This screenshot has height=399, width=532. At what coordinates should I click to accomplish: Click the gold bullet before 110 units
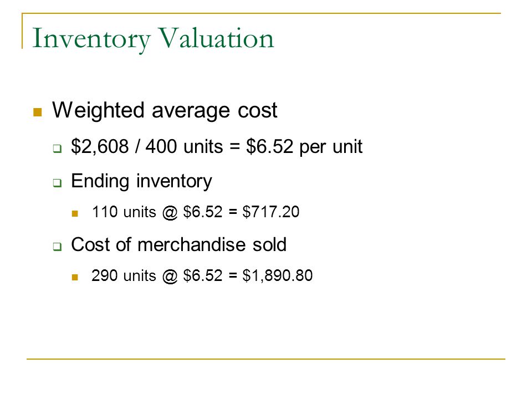coord(75,213)
